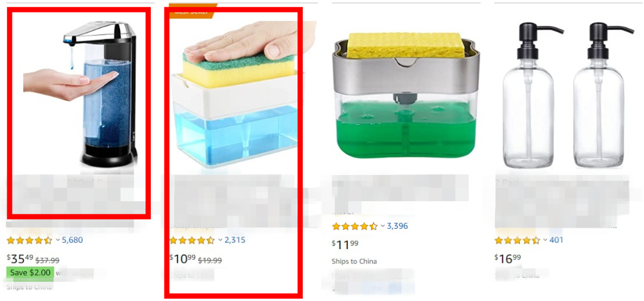Open the two glass pump bottles image

click(569, 94)
